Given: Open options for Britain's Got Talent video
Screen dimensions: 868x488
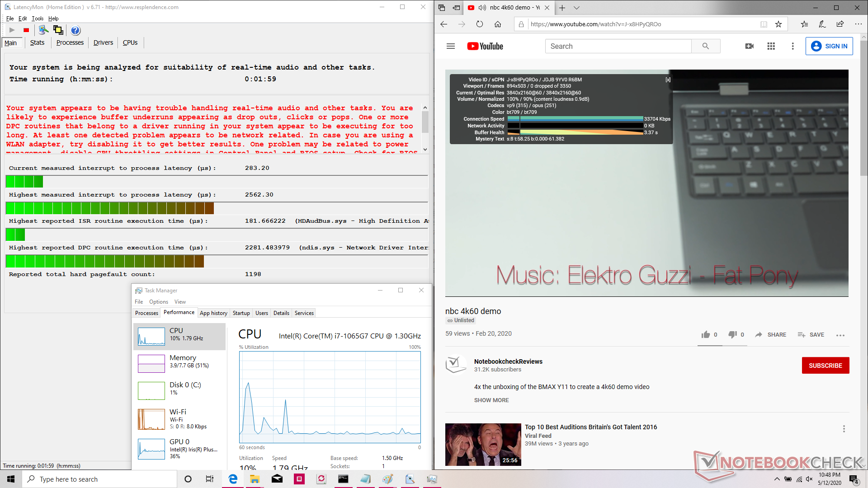Looking at the screenshot, I should click(x=844, y=429).
